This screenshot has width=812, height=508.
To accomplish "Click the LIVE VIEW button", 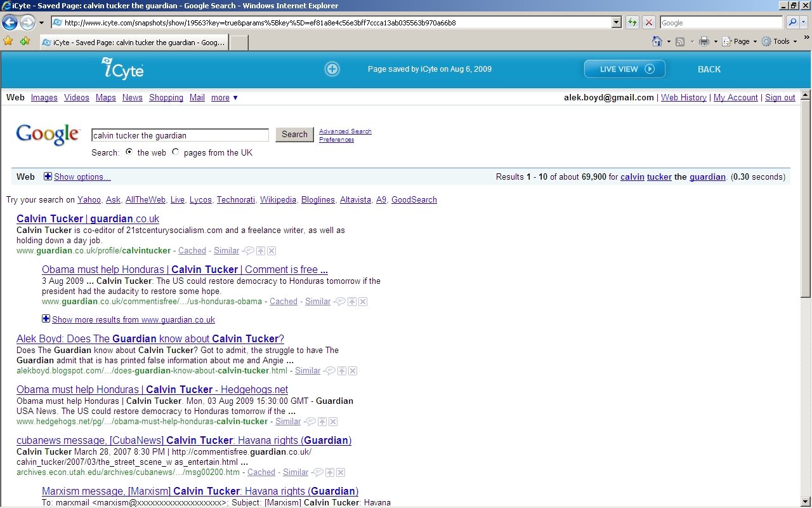I will 625,69.
